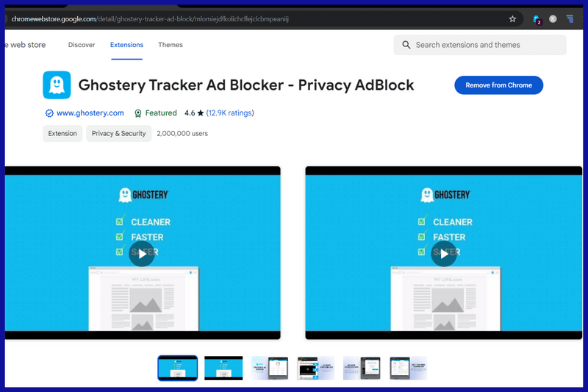Select the Extensions tab
This screenshot has width=588, height=392.
126,45
